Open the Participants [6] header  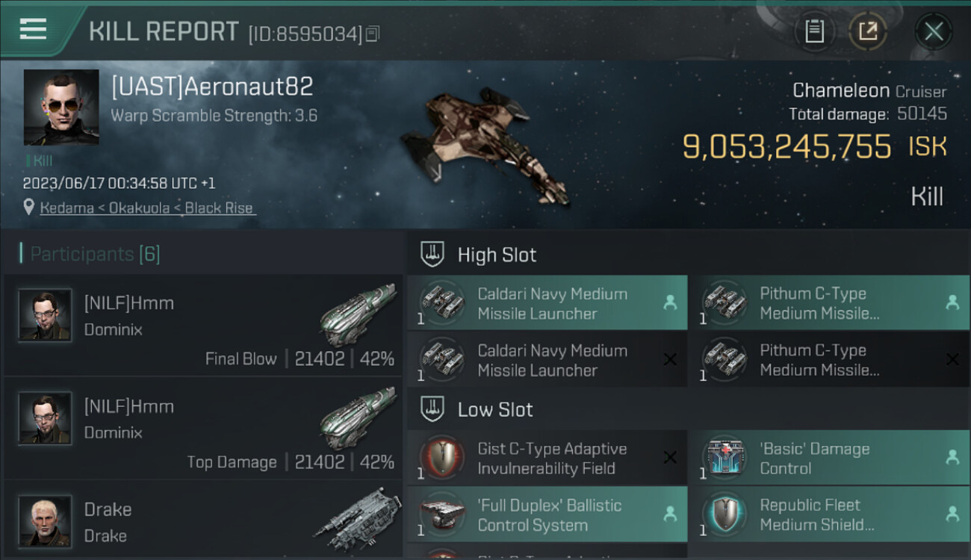[x=94, y=254]
